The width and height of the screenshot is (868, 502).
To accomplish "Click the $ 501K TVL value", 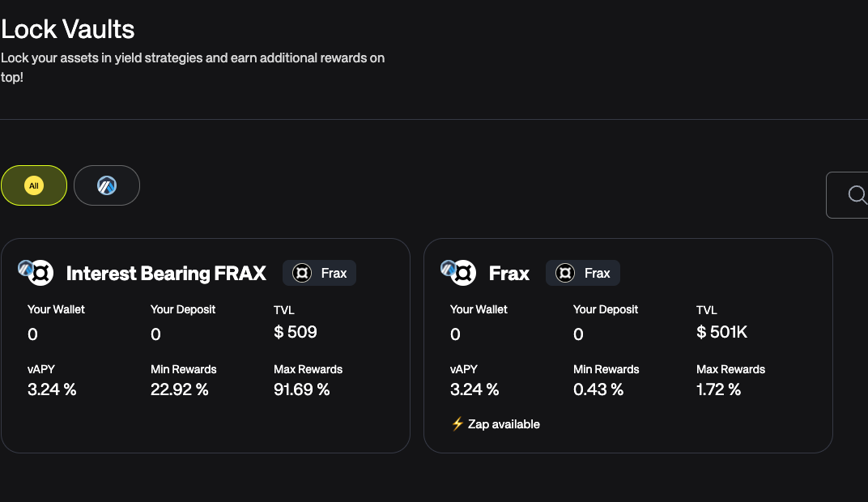I will point(724,332).
